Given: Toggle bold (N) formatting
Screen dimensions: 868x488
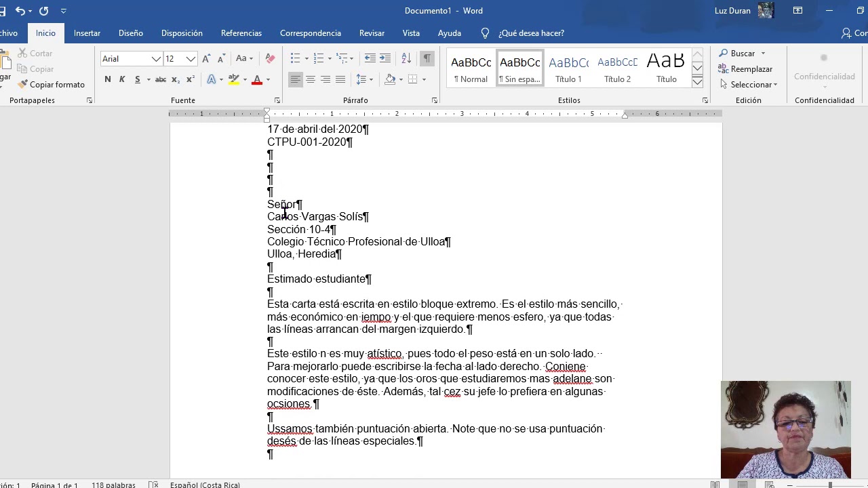Looking at the screenshot, I should tap(107, 79).
